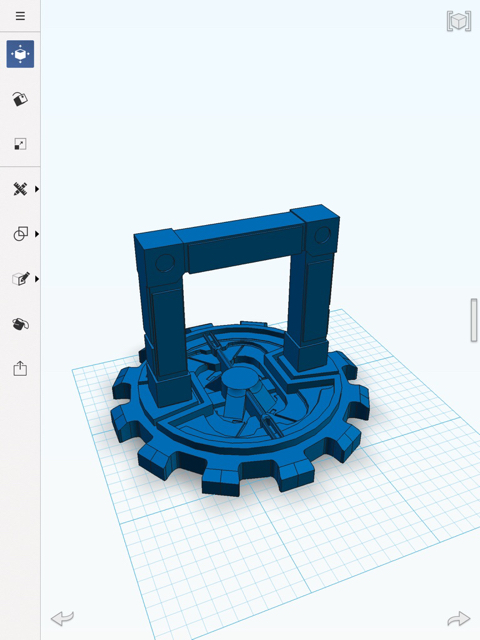
Task: Expand the modify tools flyout arrow
Action: point(37,279)
